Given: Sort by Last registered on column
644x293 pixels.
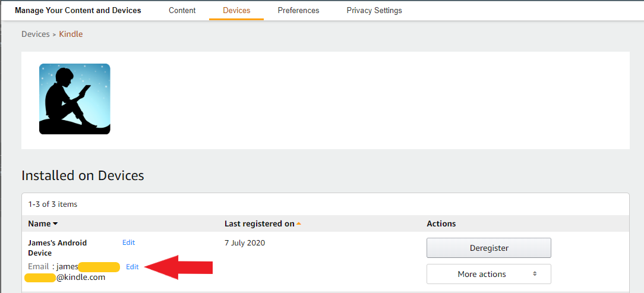Looking at the screenshot, I should (262, 223).
